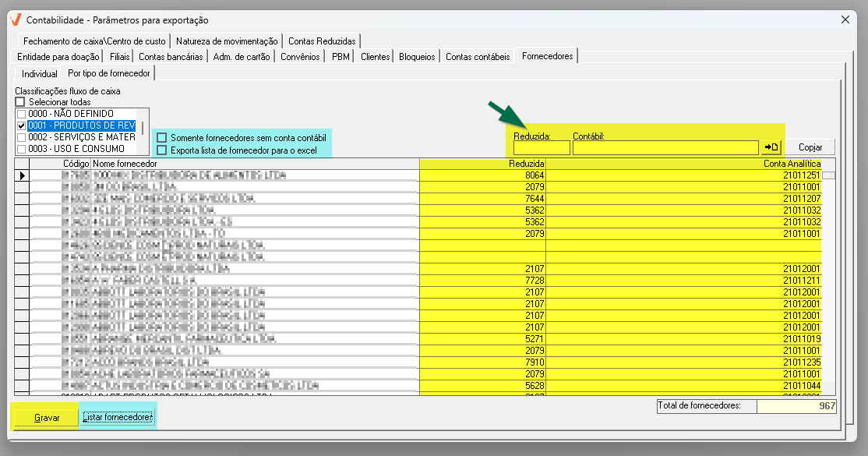Enable Somente fornecedores sem conta contábil

click(x=161, y=137)
